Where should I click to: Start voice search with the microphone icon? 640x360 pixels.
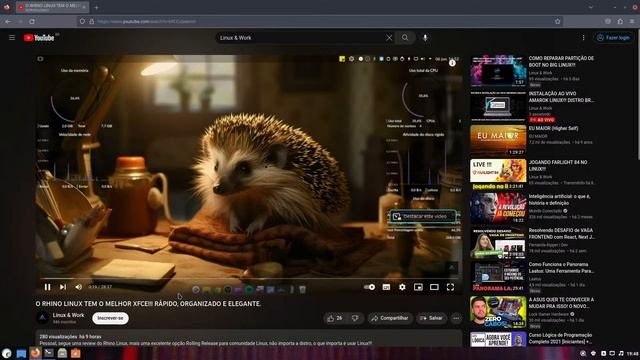point(425,38)
